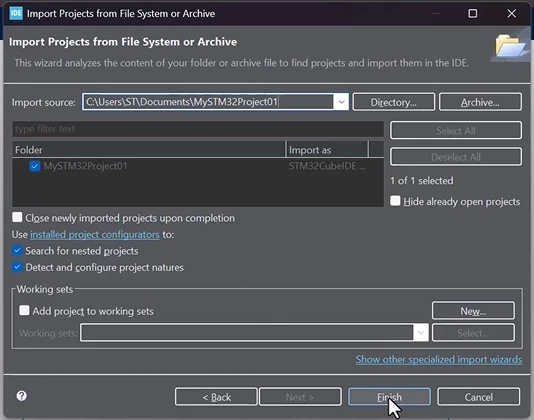Click the Folder column header

(x=149, y=150)
